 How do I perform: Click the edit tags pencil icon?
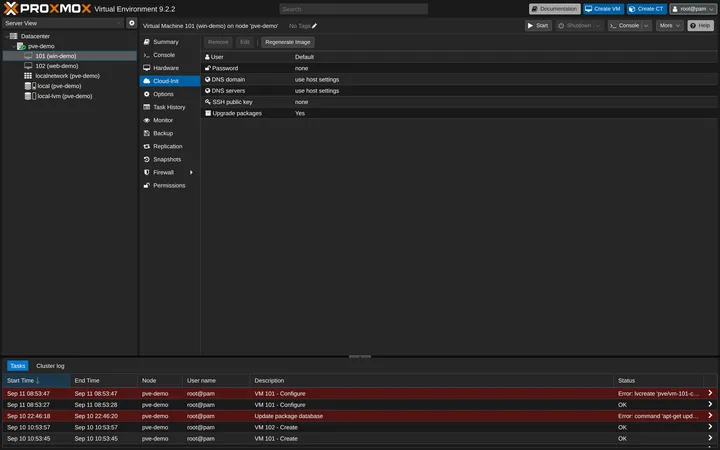coord(315,26)
